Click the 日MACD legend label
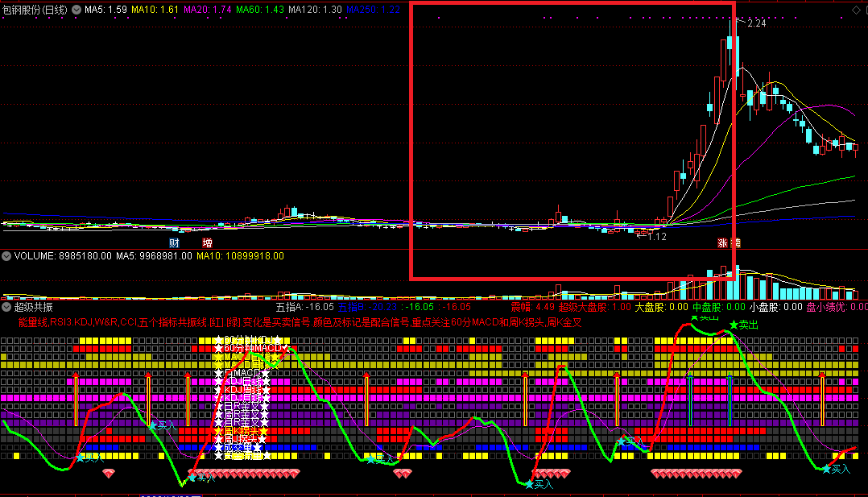The image size is (868, 497). click(242, 373)
